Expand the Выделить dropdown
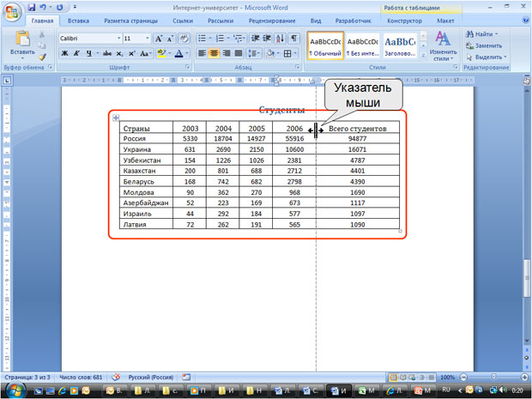This screenshot has height=399, width=532. [489, 57]
